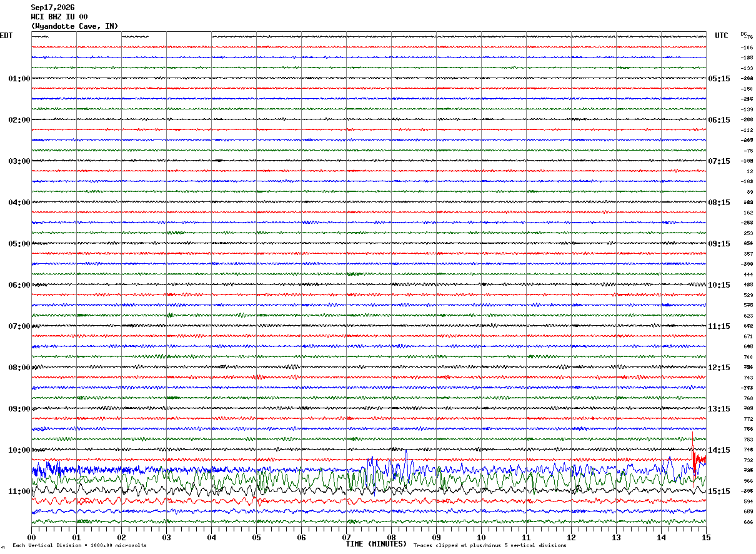The width and height of the screenshot is (756, 554).
Task: Click the 09:15 UTC row label
Action: [x=719, y=244]
